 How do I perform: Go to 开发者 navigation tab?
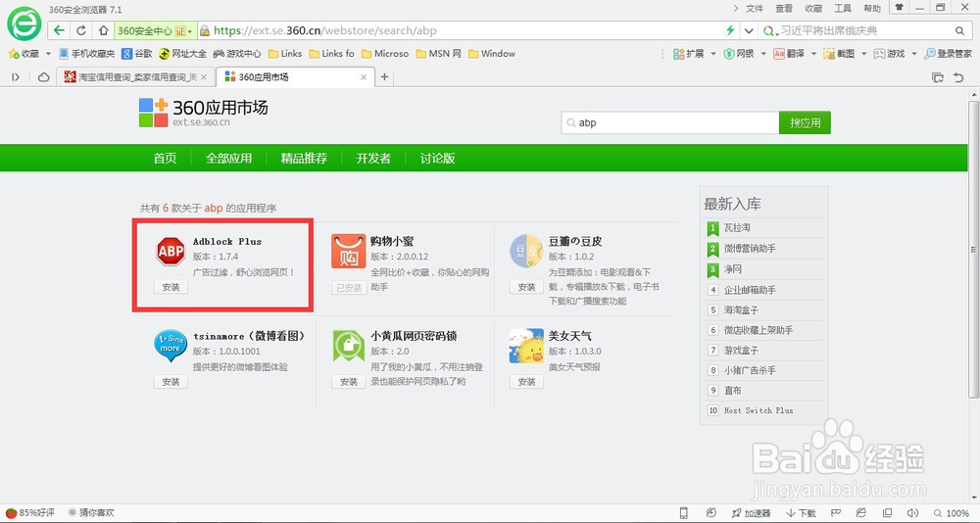[x=373, y=158]
